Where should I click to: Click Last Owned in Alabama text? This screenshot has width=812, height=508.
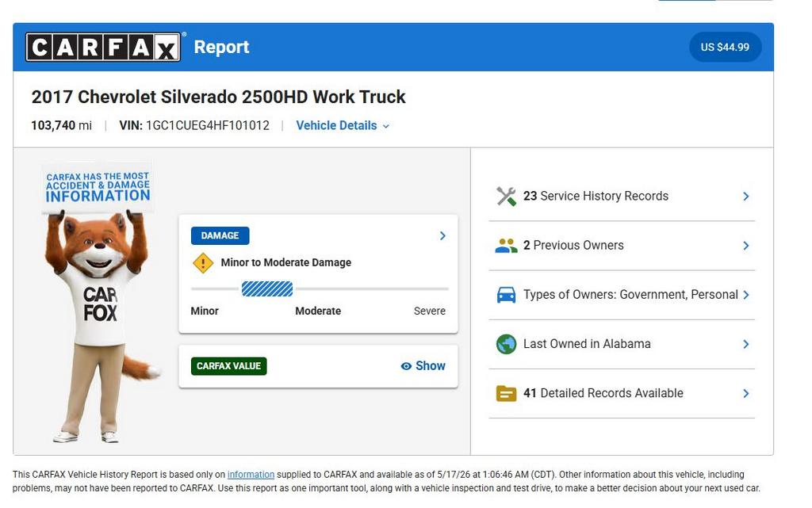click(587, 343)
